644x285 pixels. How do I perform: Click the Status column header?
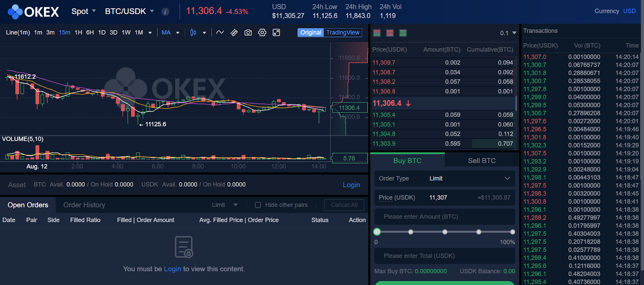click(x=320, y=220)
